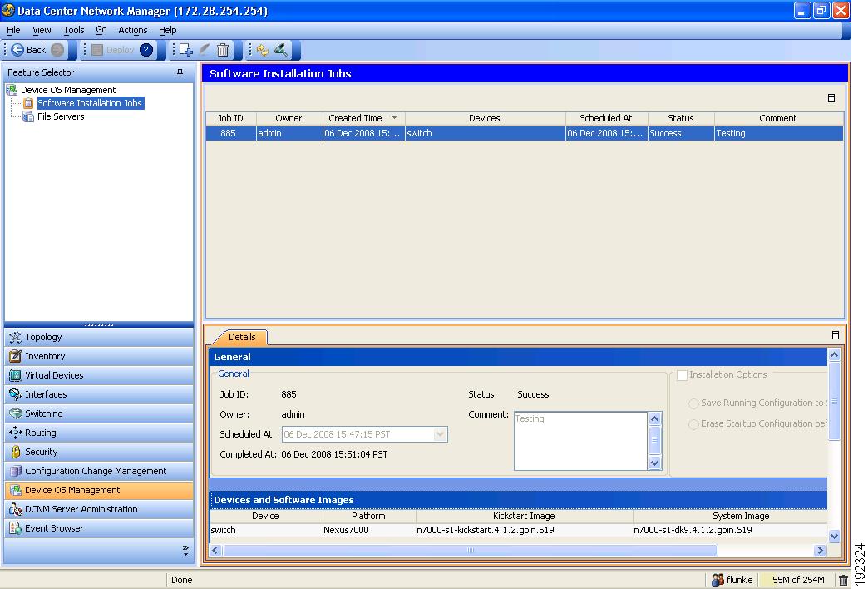Screen dimensions: 868x589
Task: Run garbage collection trash icon in status bar
Action: click(x=843, y=580)
